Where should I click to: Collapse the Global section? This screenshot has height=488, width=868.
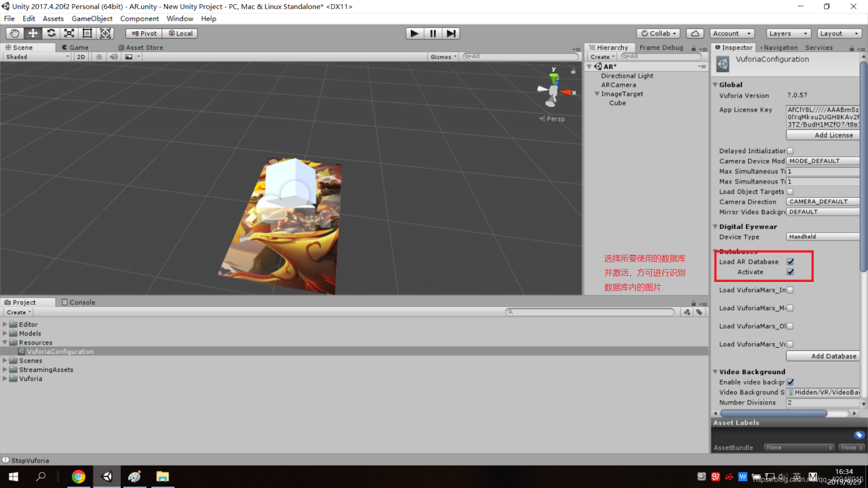pos(715,85)
